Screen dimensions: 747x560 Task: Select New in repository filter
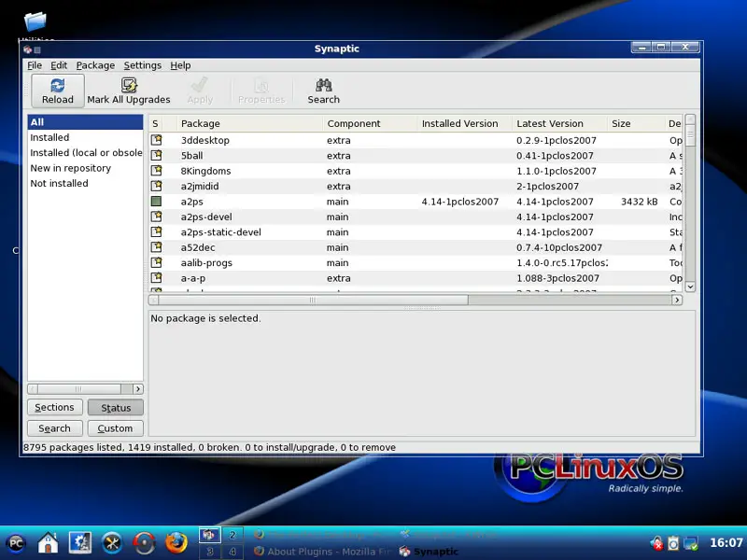coord(85,168)
